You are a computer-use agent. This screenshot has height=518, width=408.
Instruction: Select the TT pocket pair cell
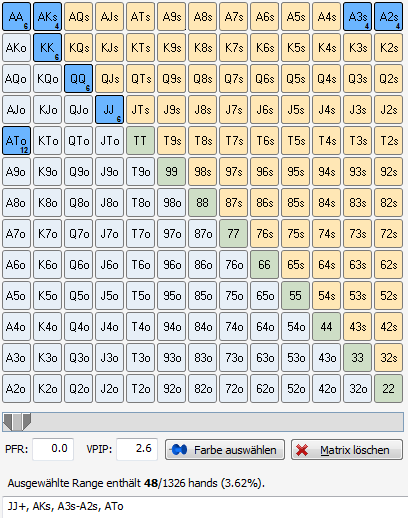[x=140, y=140]
